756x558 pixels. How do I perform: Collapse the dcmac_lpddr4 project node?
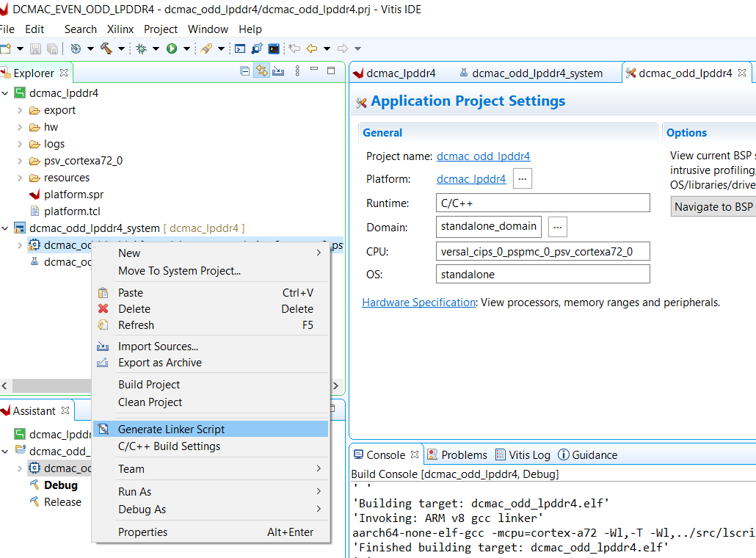(x=6, y=93)
